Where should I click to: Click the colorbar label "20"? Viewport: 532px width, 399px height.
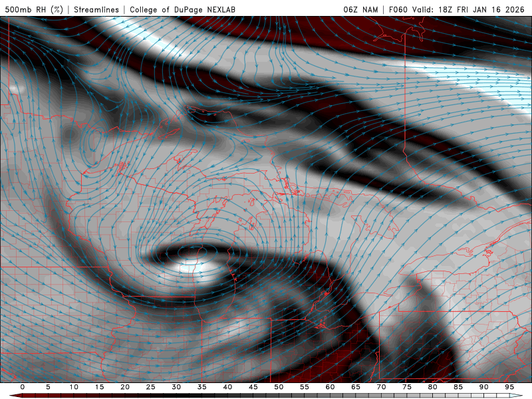[x=125, y=387]
